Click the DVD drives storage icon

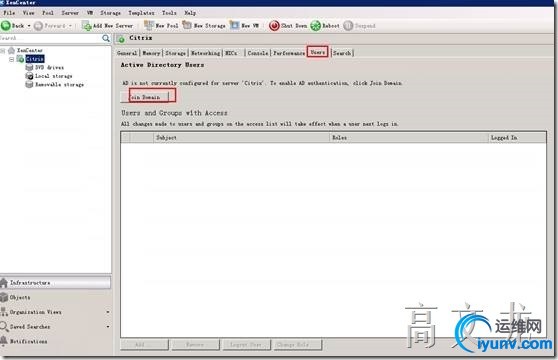[x=29, y=67]
